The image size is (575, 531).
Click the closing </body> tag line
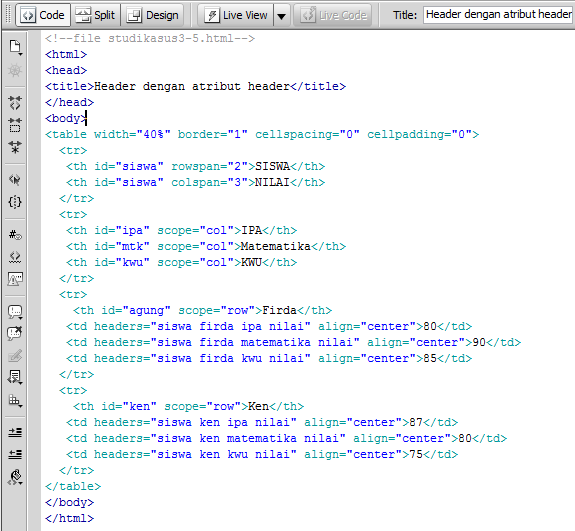69,503
